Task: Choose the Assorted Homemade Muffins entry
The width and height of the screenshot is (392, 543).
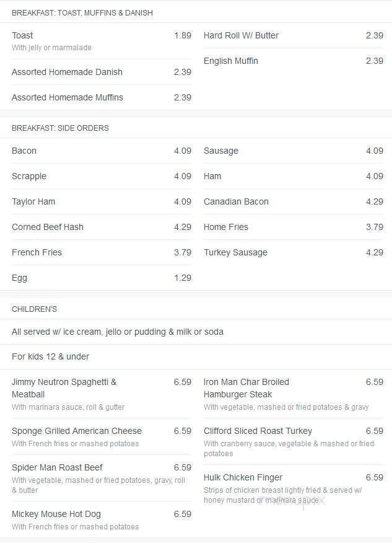Action: pyautogui.click(x=102, y=97)
